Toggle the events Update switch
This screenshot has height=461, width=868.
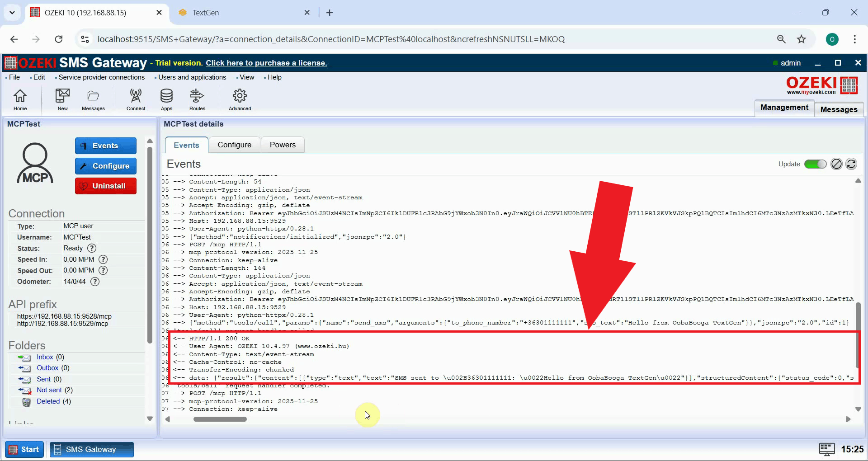(x=815, y=164)
